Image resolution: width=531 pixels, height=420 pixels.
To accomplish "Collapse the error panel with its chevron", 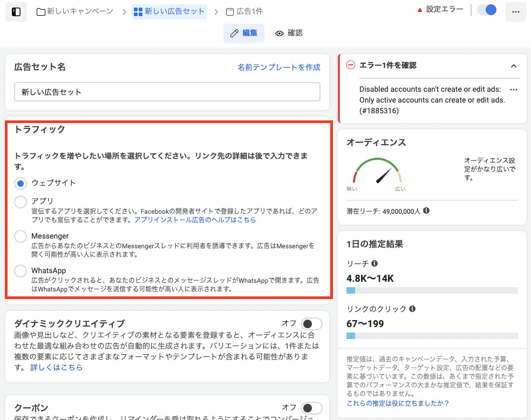I will 514,66.
